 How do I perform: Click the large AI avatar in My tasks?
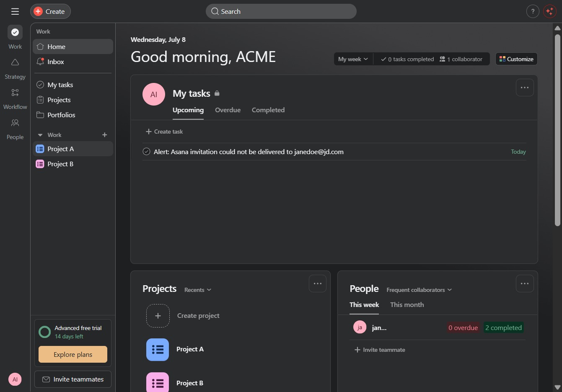154,94
